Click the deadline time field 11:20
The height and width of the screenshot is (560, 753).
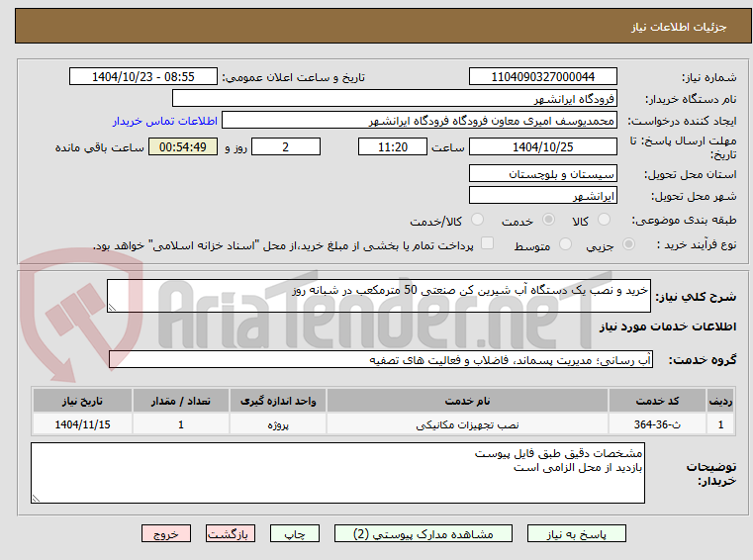393,147
